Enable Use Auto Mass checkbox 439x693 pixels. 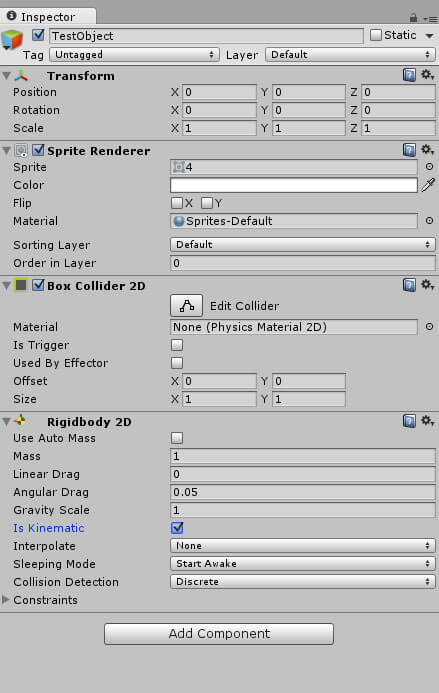[177, 438]
